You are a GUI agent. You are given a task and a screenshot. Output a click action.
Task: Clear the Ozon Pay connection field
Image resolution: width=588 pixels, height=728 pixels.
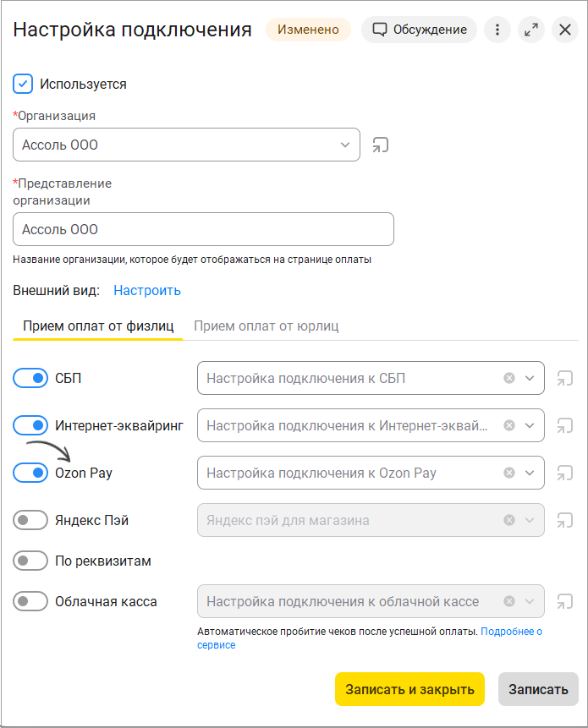click(x=509, y=473)
